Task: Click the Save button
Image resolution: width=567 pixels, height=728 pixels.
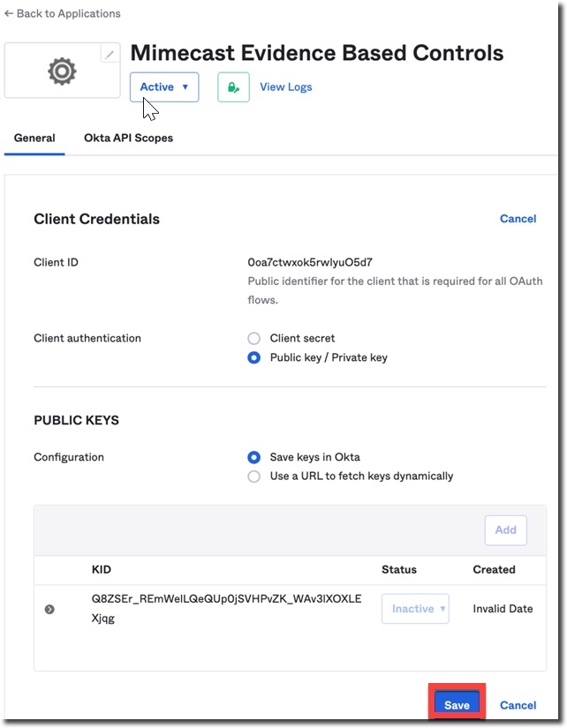Action: point(457,705)
